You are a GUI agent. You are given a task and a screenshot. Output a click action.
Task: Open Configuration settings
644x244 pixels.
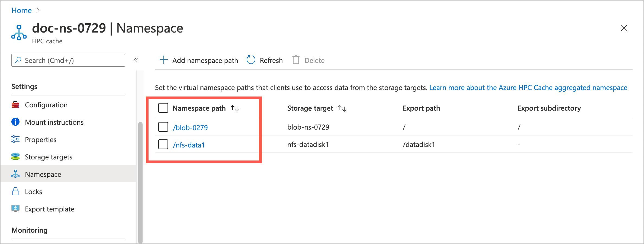46,105
